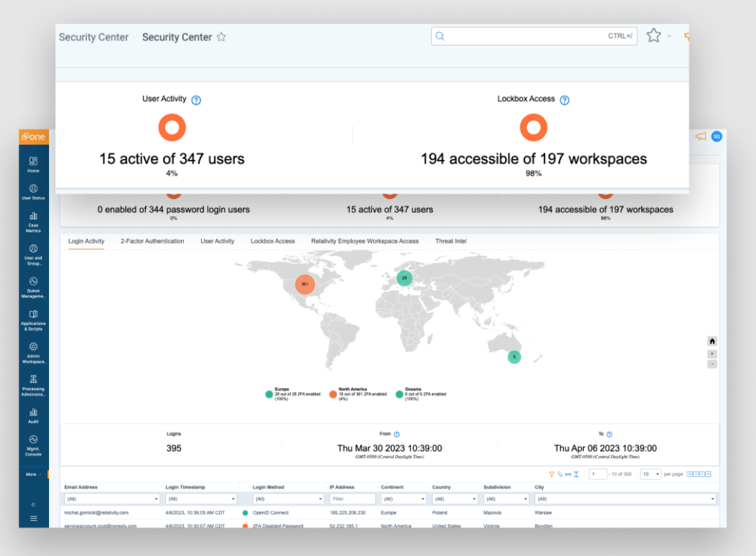Zoom in on the map
756x556 pixels.
(712, 354)
